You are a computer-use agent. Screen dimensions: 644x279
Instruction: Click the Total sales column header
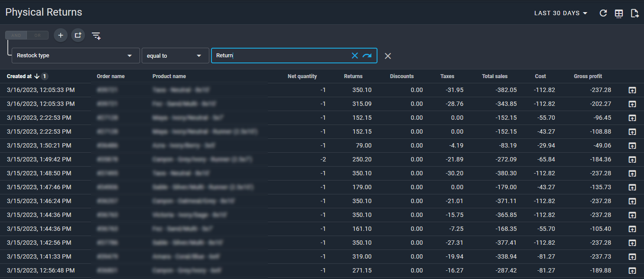coord(494,76)
